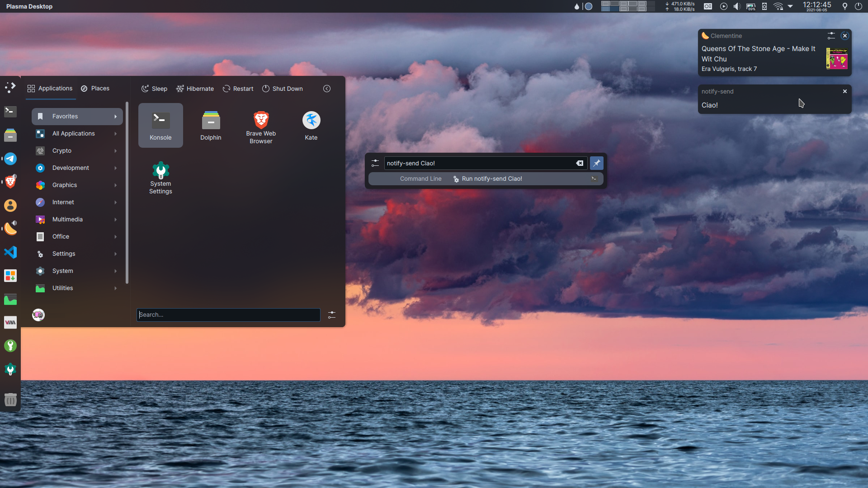The height and width of the screenshot is (488, 868).
Task: Open Kate text editor
Action: click(x=311, y=125)
